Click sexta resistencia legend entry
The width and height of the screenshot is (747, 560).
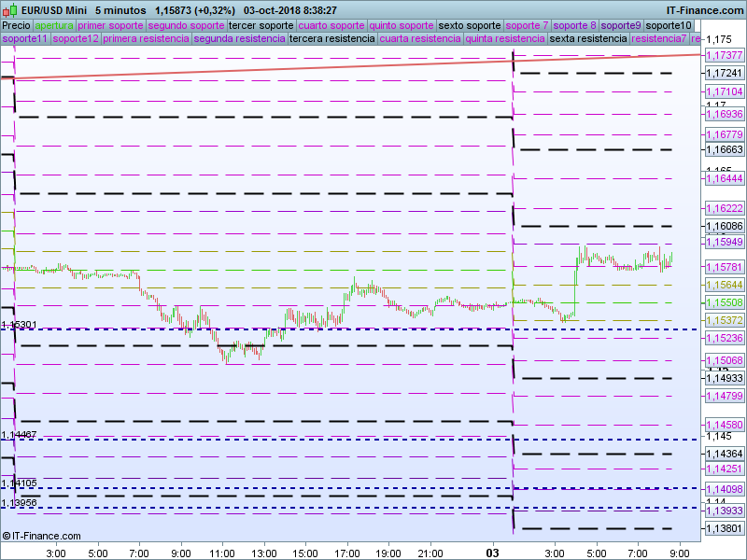point(588,39)
